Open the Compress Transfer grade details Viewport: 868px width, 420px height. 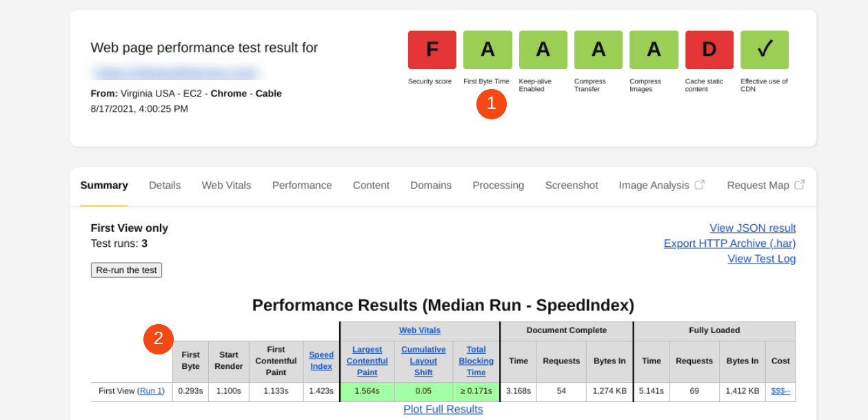(598, 50)
